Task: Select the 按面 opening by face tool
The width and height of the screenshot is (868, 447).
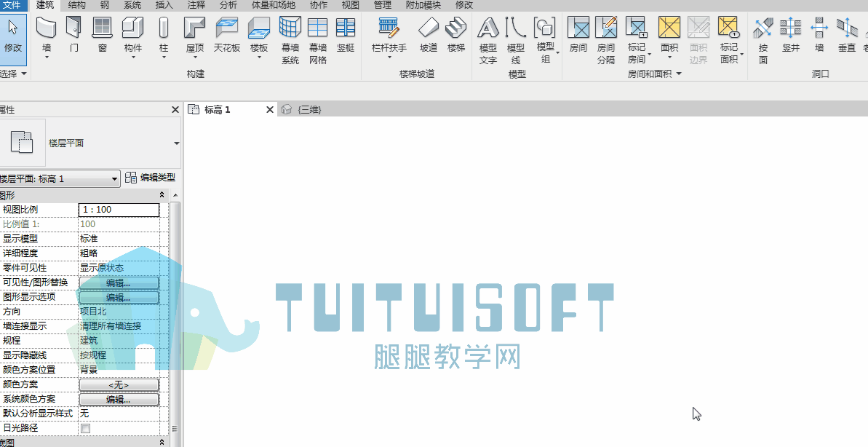Action: 763,40
